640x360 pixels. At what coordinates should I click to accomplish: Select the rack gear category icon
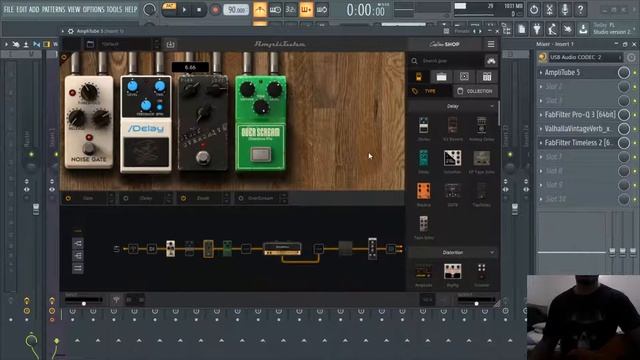(x=487, y=77)
